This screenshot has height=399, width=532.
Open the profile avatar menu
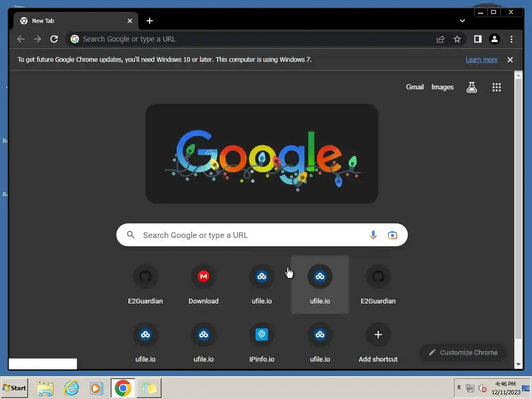(495, 39)
